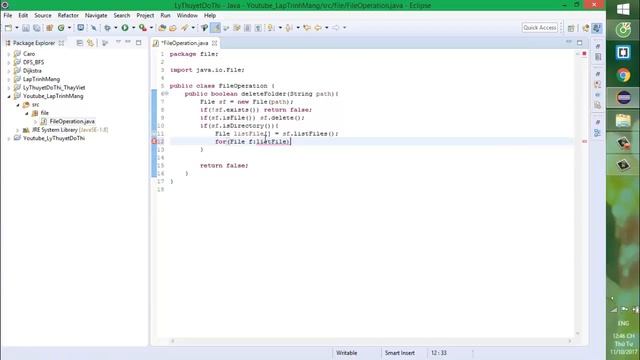This screenshot has width=640, height=360.
Task: Select Youtube_LyThuyetDoThi project
Action: pos(53,138)
